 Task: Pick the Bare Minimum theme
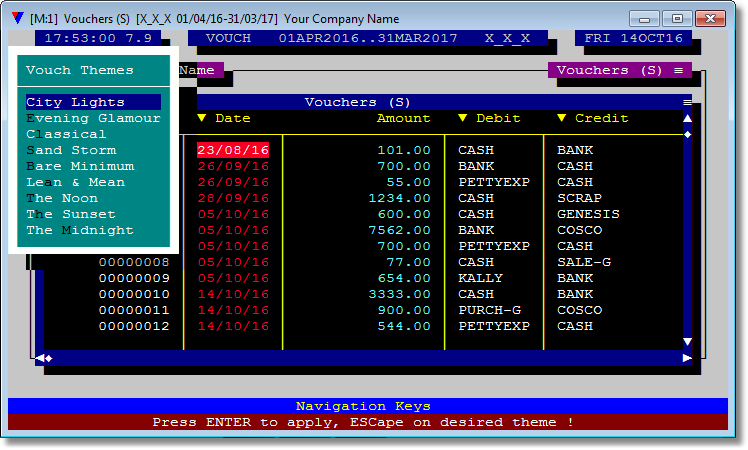point(80,166)
